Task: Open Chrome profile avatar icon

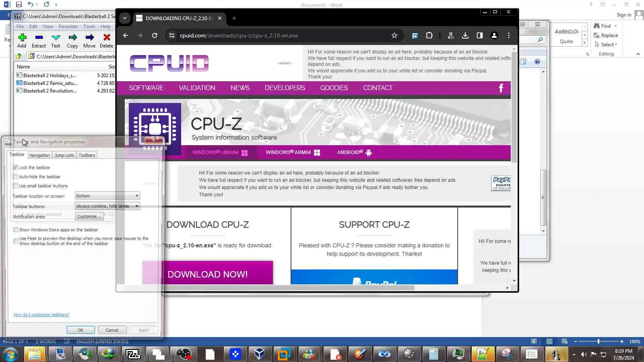Action: (x=494, y=35)
